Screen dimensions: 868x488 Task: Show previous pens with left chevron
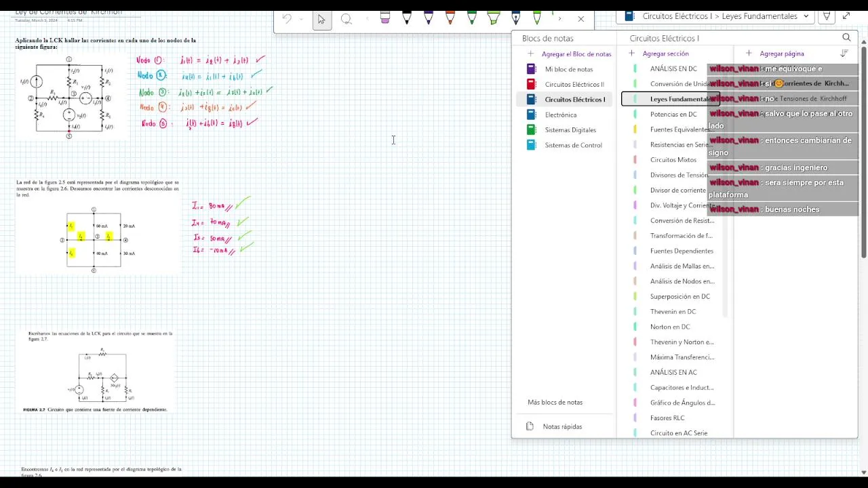click(368, 19)
